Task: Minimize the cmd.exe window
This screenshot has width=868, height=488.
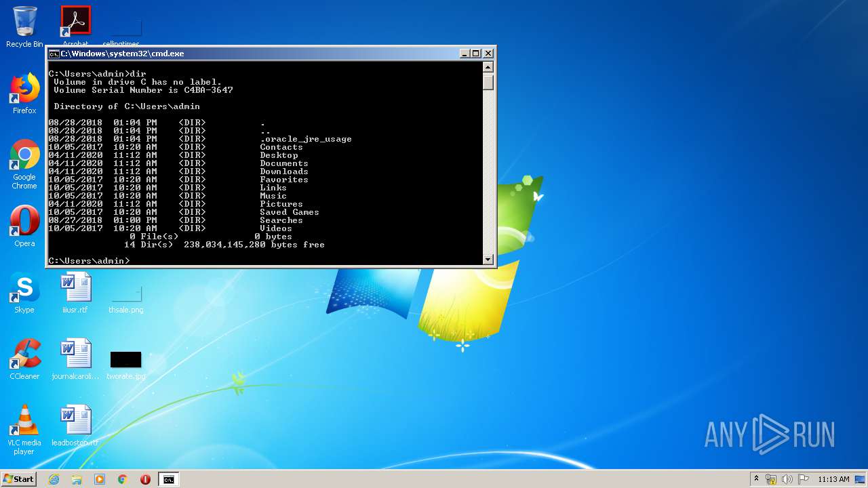Action: pyautogui.click(x=465, y=54)
